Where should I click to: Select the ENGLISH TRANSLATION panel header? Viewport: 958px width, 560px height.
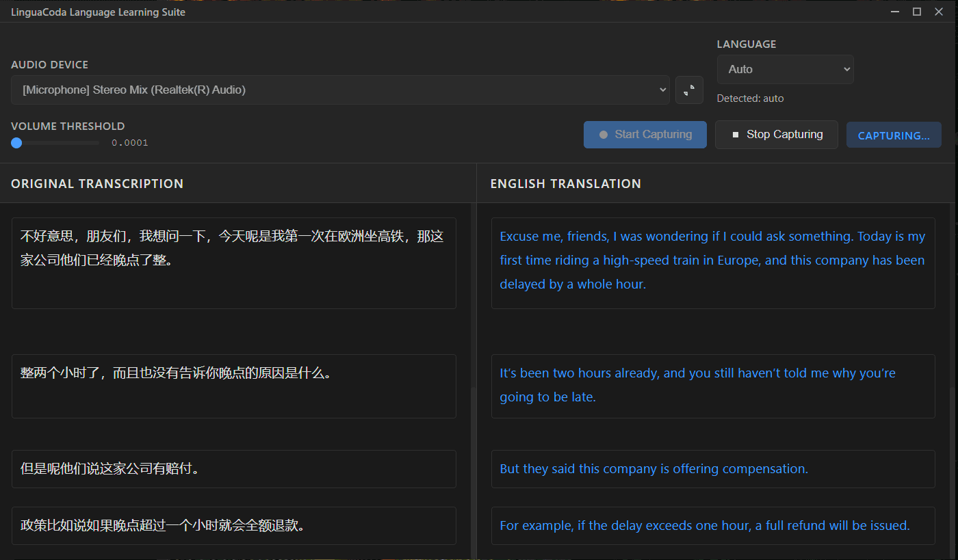[565, 183]
